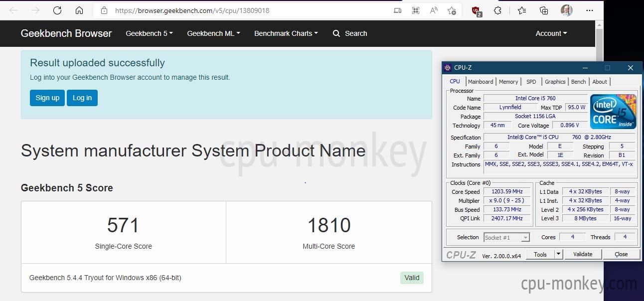The height and width of the screenshot is (301, 644).
Task: Click the search magnifier icon in navbar
Action: [x=336, y=33]
